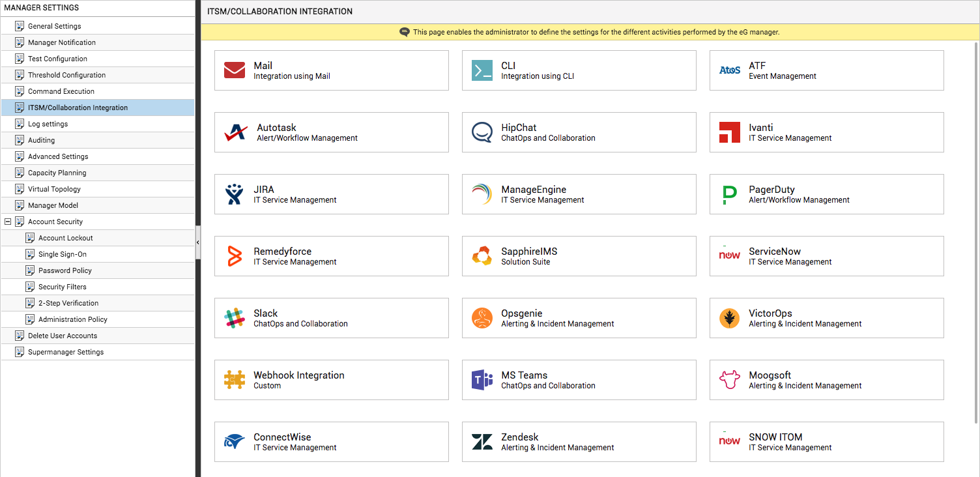Click 'Event Management' text under ATF
The height and width of the screenshot is (477, 980).
tap(783, 76)
